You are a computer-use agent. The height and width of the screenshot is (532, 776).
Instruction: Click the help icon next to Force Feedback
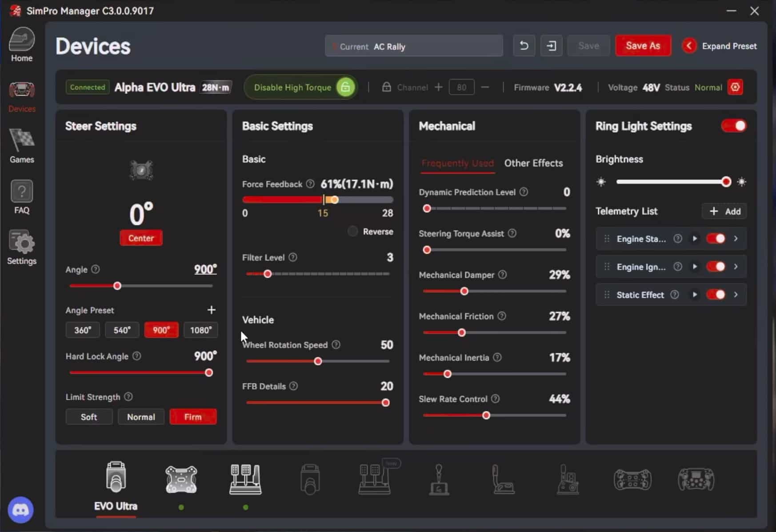coord(310,184)
